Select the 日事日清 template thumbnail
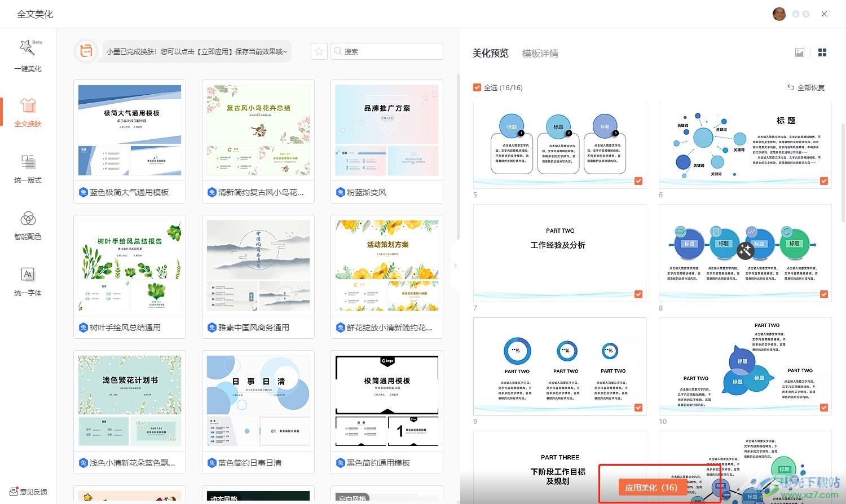Image resolution: width=846 pixels, height=504 pixels. 258,401
